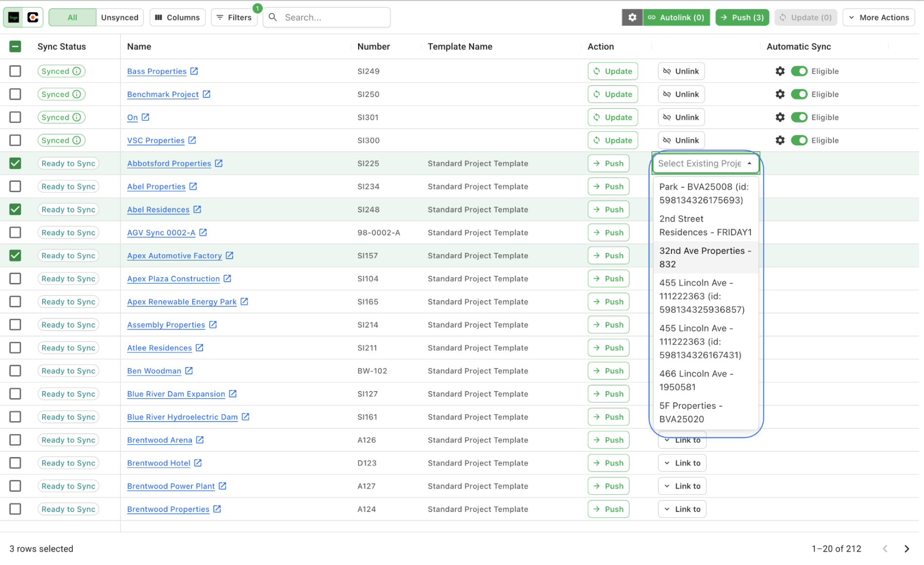Screen dimensions: 924x565
Task: Click the Procore orange C logo icon
Action: [x=33, y=18]
